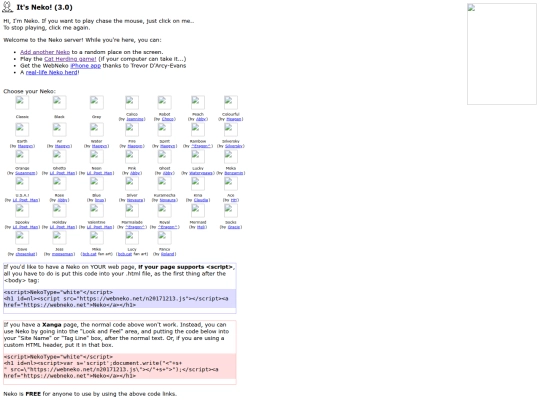Select the Spirit Neko image

(165, 130)
